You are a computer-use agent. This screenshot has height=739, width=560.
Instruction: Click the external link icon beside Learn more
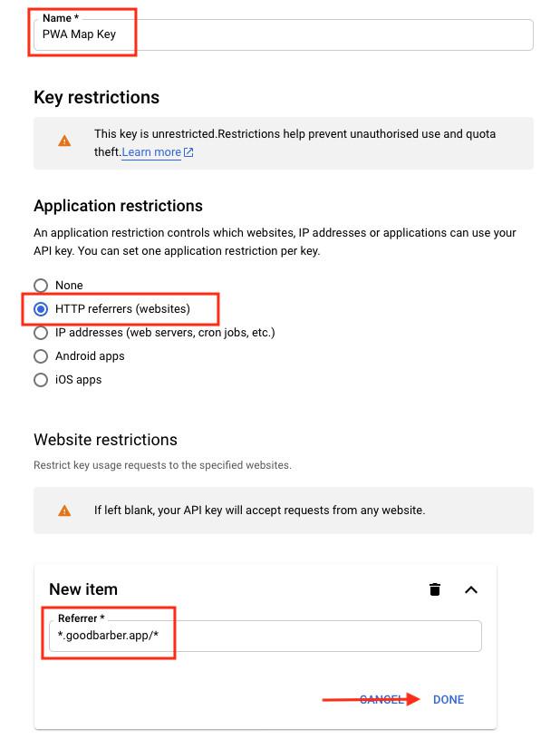pyautogui.click(x=188, y=152)
